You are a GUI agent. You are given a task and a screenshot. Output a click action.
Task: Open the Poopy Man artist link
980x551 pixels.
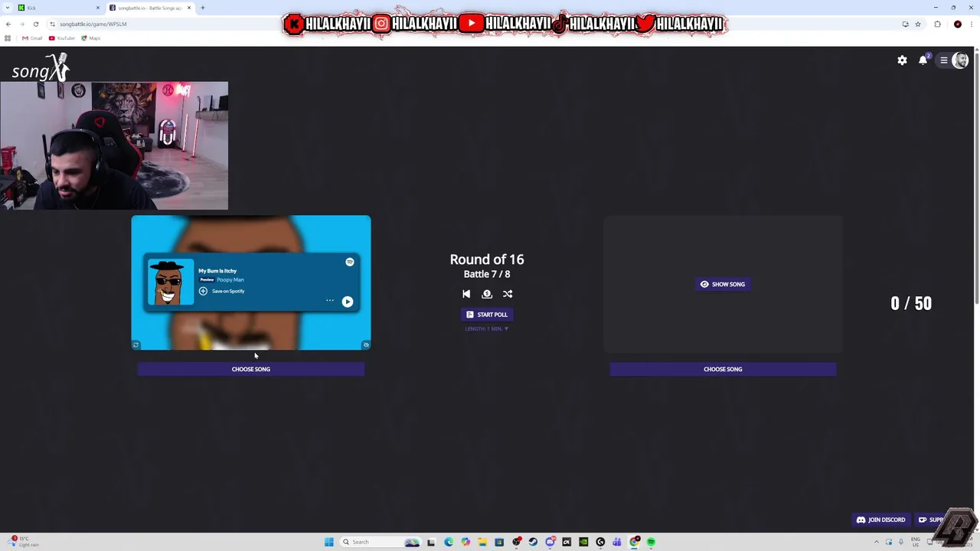[x=230, y=279]
